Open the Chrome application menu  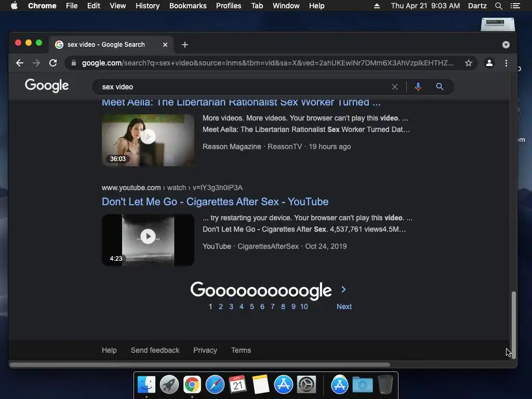(42, 6)
